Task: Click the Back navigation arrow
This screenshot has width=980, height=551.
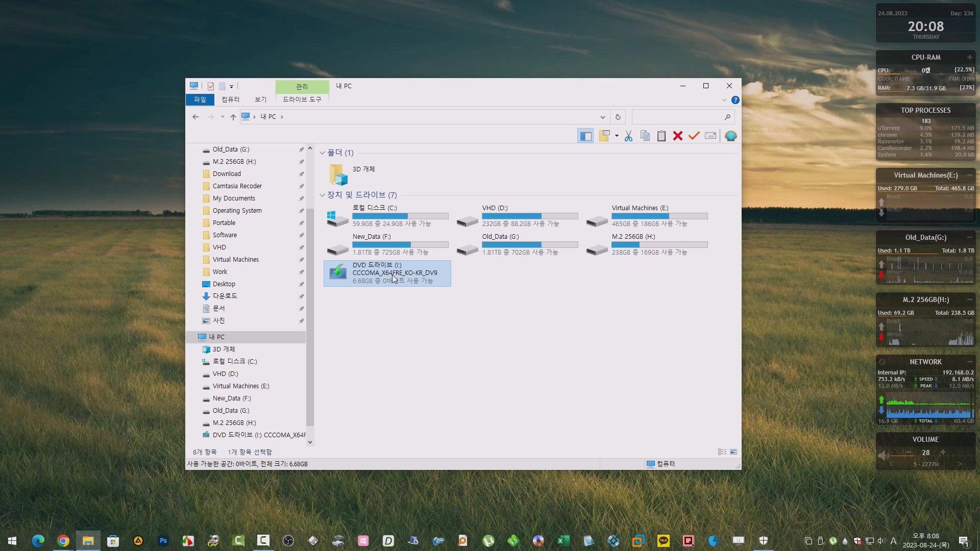Action: [195, 117]
